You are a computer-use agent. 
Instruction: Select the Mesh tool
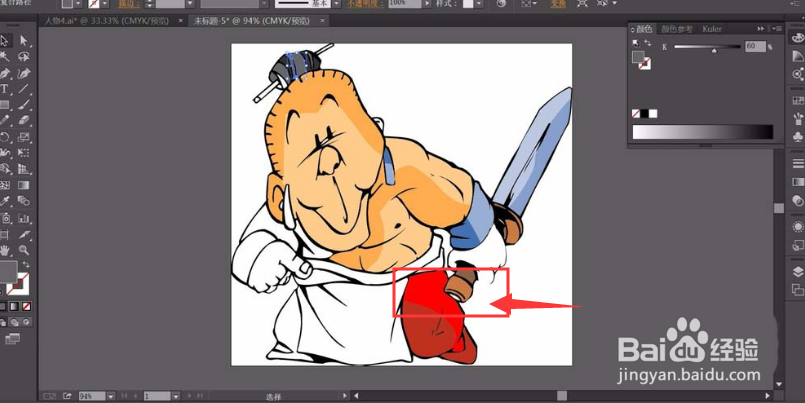point(5,185)
